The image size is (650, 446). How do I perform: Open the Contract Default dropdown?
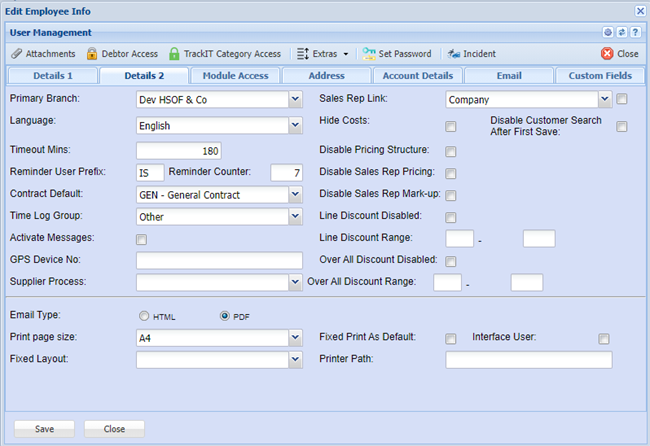coord(295,195)
